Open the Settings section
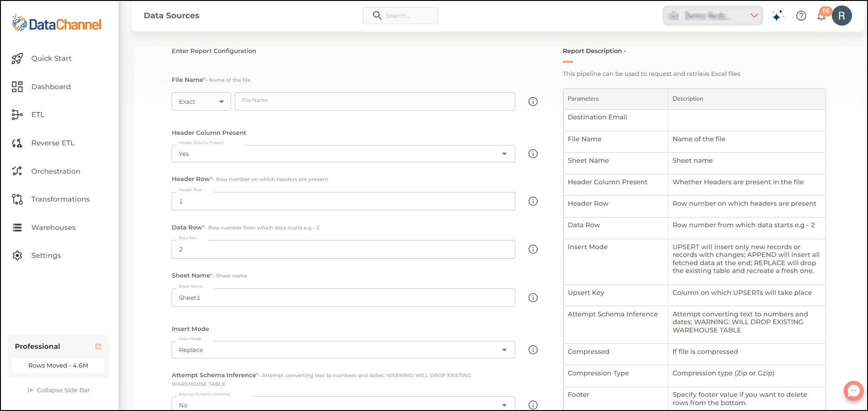 pos(46,256)
